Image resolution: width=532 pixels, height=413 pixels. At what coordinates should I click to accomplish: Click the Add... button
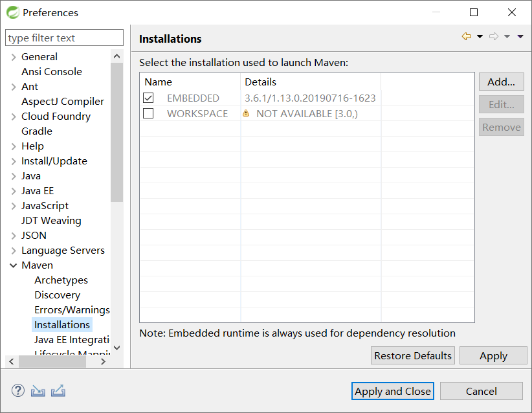(501, 82)
